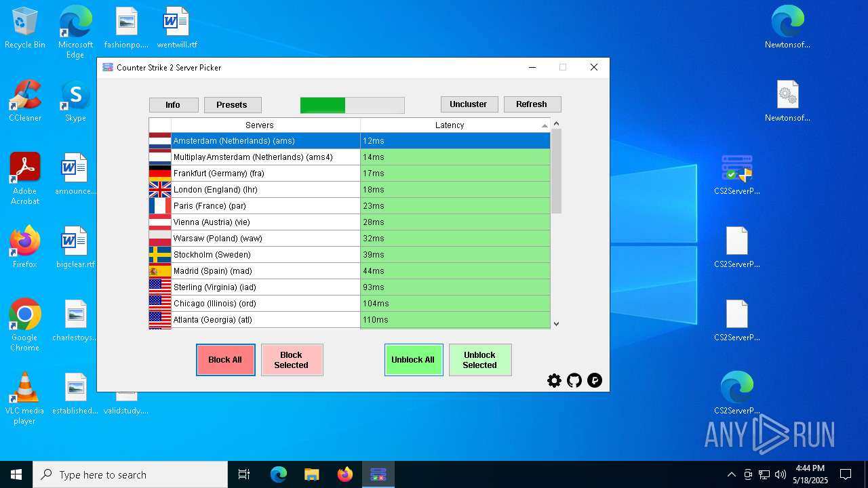868x488 pixels.
Task: Open Task View in the taskbar
Action: tap(244, 474)
